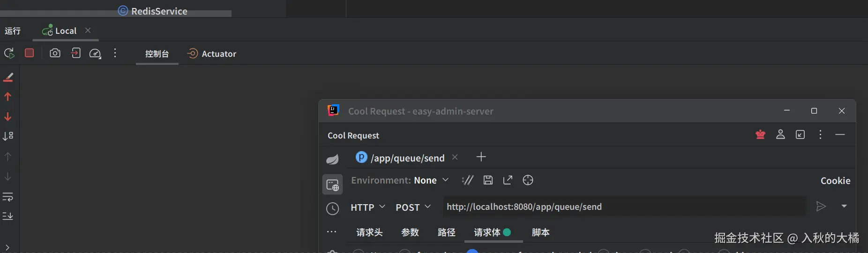This screenshot has width=868, height=253.
Task: Expand the send options dropdown arrow
Action: pyautogui.click(x=844, y=206)
